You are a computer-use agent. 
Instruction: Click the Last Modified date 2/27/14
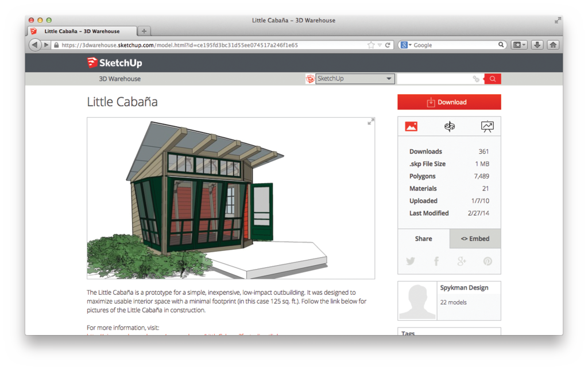click(x=478, y=213)
